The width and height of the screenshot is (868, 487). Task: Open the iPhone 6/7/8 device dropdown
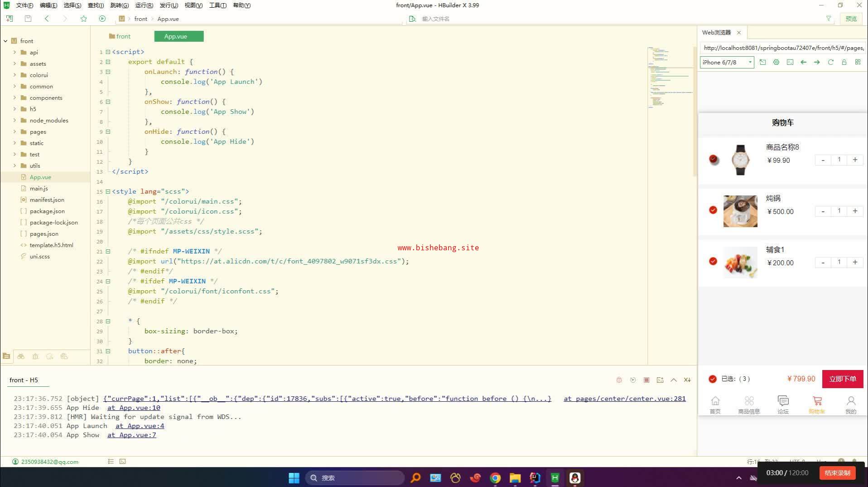[727, 62]
